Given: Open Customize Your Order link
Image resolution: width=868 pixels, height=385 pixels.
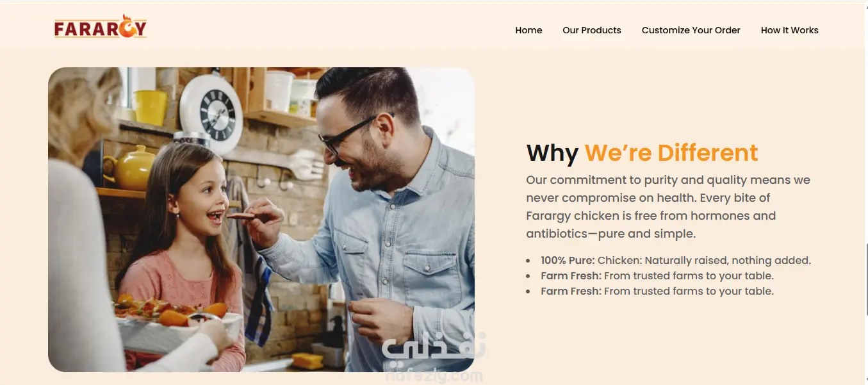Looking at the screenshot, I should tap(691, 30).
